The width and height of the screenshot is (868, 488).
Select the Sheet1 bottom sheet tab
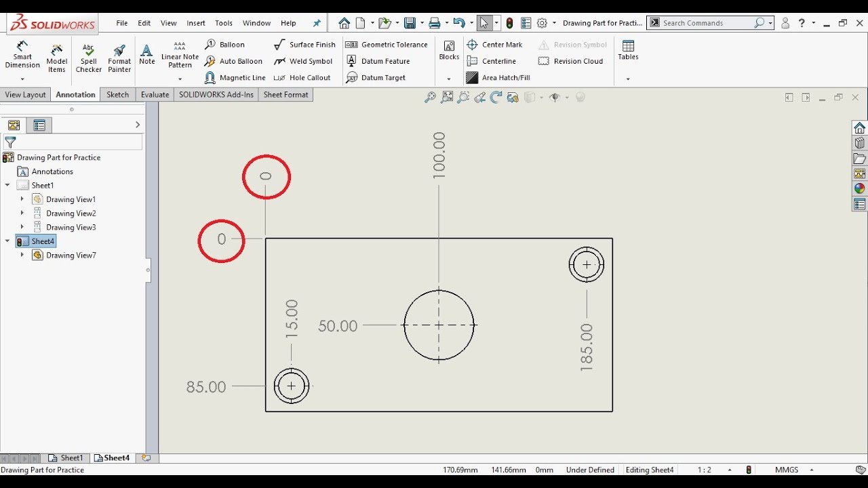point(66,458)
